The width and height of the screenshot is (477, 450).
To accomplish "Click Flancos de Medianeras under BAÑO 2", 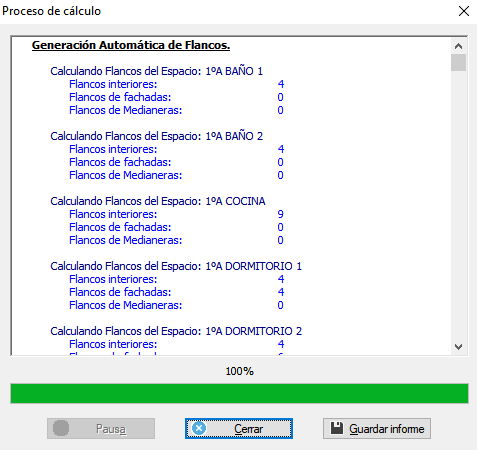I will (x=126, y=175).
